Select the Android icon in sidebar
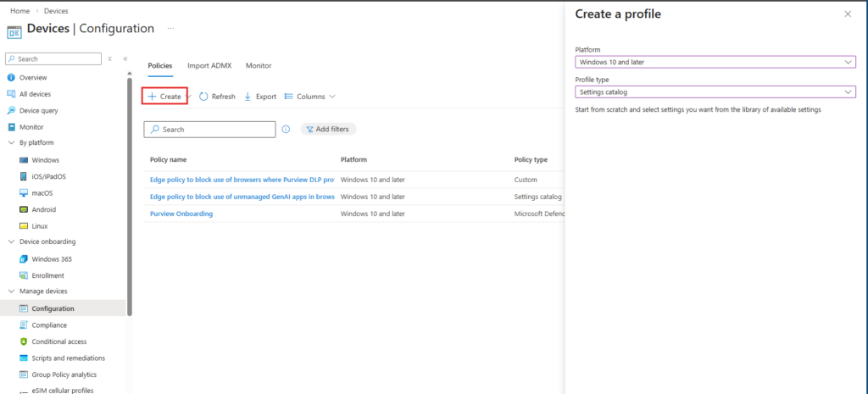This screenshot has width=868, height=394. click(x=24, y=209)
